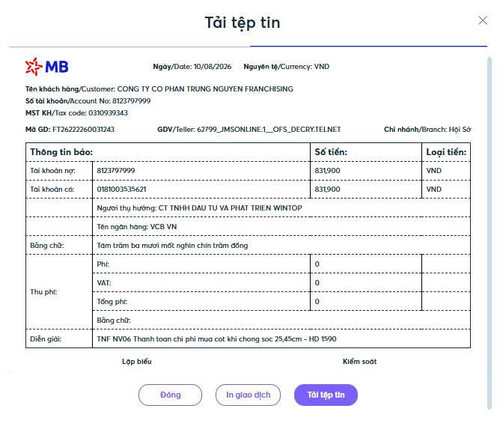Close the Tải tệp tin dialog
500x421 pixels.
click(483, 21)
